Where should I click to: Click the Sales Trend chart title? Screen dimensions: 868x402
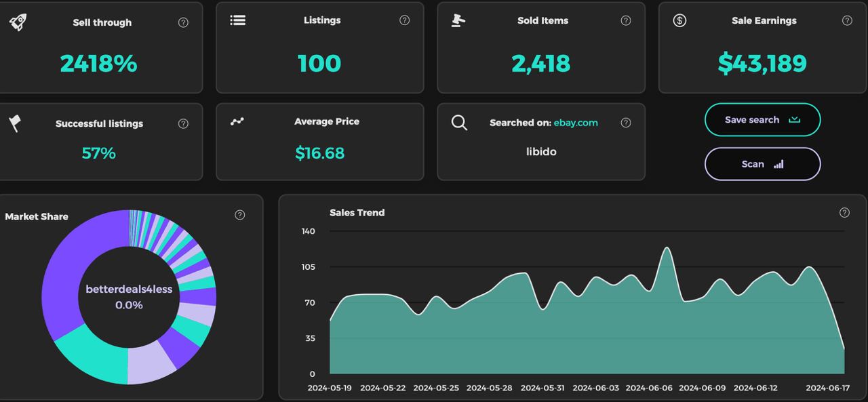[x=357, y=212]
